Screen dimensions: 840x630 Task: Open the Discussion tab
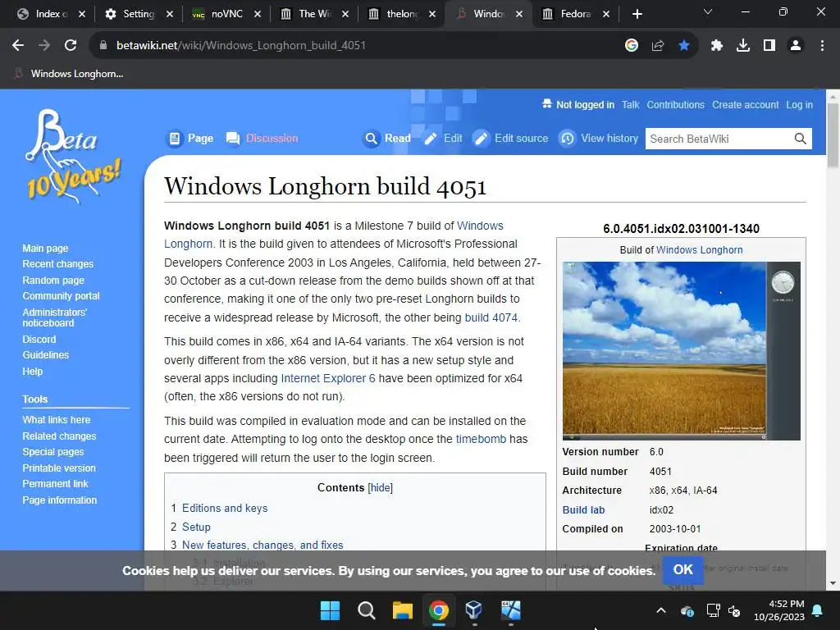pyautogui.click(x=262, y=138)
